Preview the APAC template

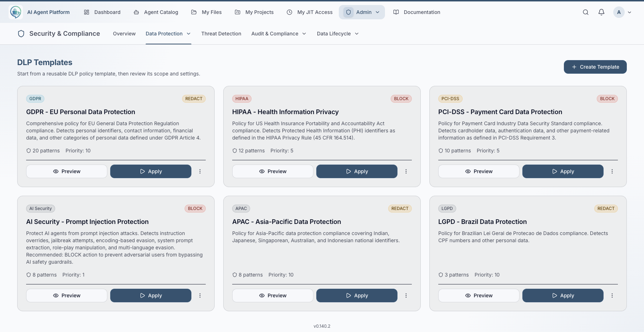273,296
